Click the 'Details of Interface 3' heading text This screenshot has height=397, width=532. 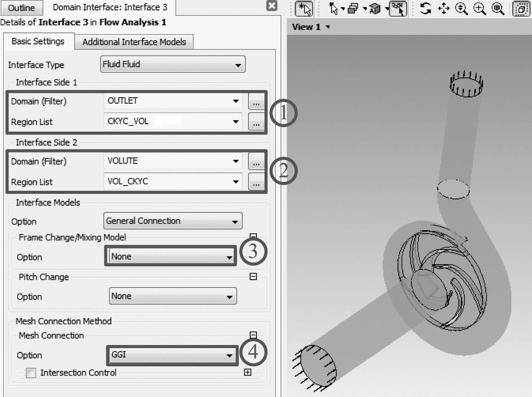(x=83, y=22)
